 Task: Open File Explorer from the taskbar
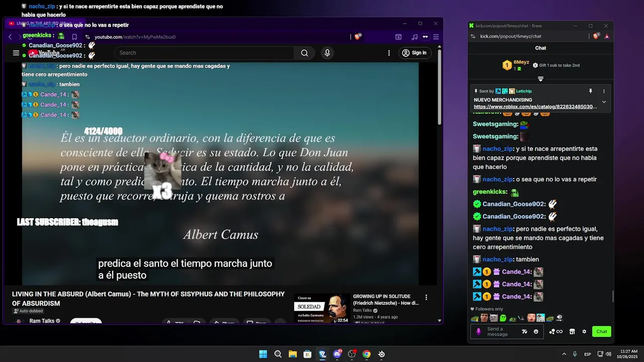coord(292,354)
